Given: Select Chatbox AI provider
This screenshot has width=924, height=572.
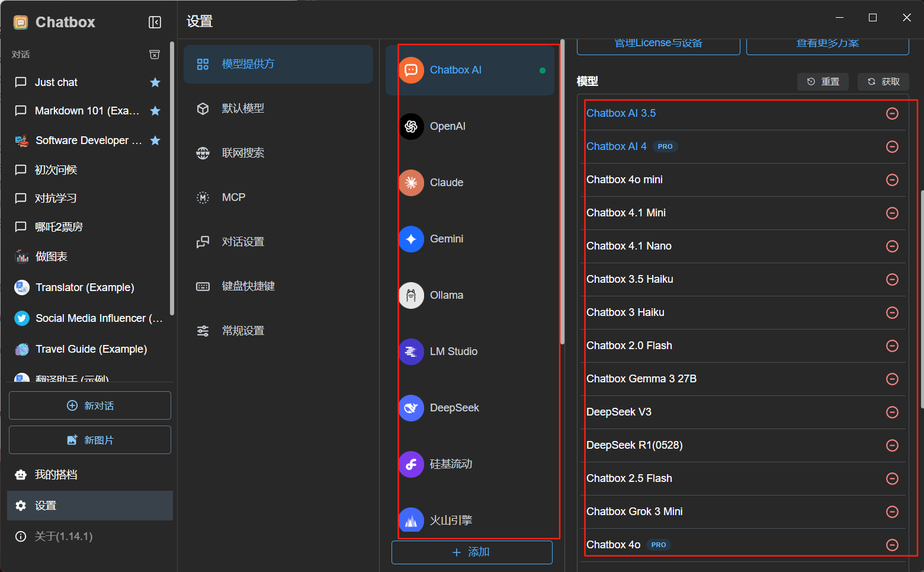Looking at the screenshot, I should [x=470, y=70].
